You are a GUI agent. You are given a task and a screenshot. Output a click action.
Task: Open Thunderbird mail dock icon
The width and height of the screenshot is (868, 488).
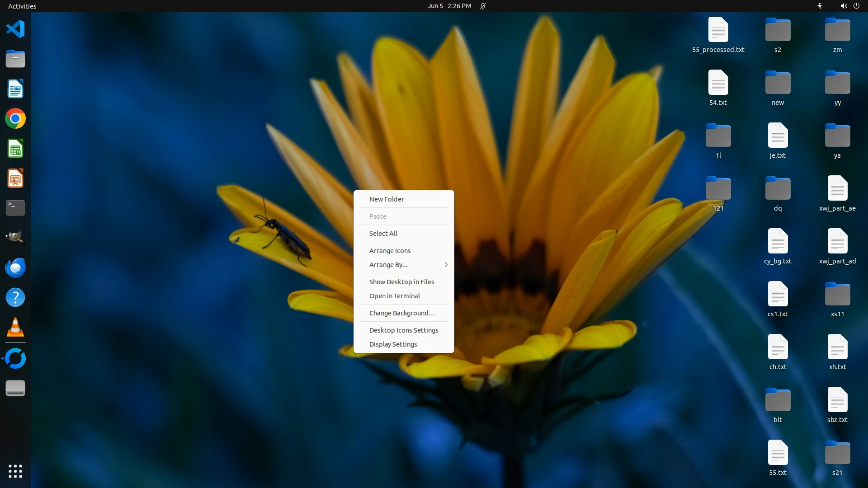point(15,267)
